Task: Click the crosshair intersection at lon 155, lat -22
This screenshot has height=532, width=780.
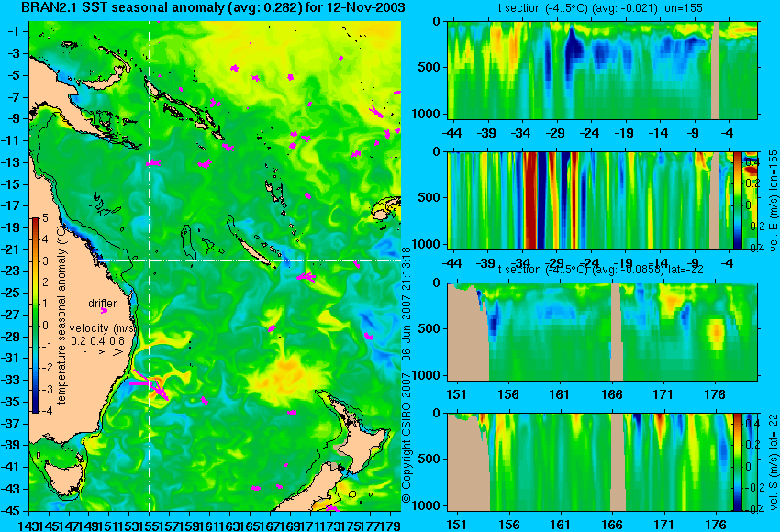Action: (150, 260)
